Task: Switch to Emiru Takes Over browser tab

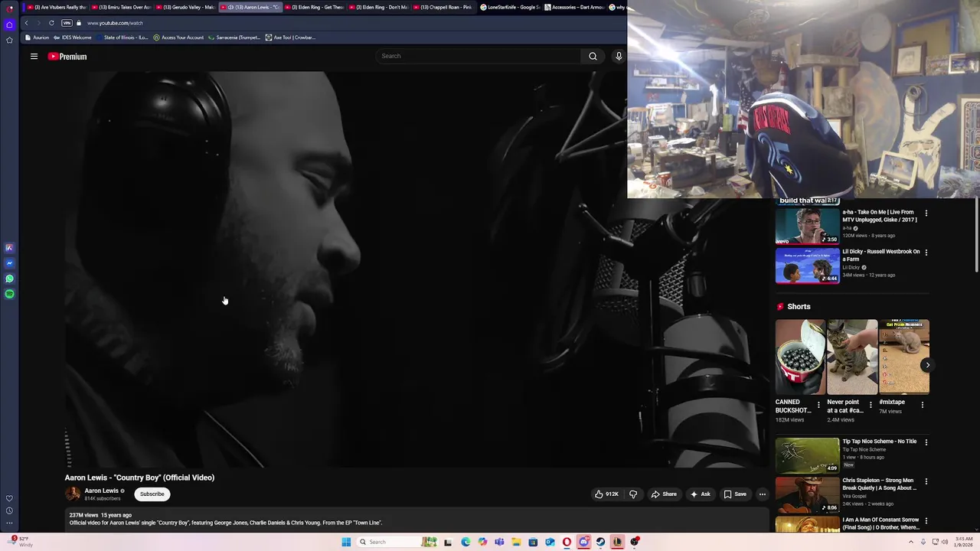Action: pos(121,7)
